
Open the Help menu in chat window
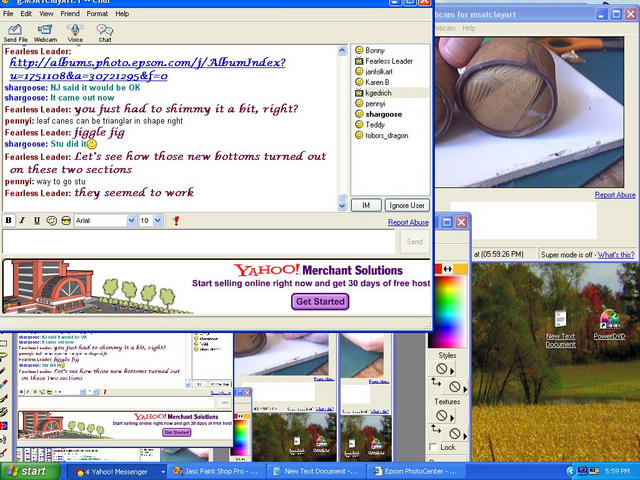[122, 13]
